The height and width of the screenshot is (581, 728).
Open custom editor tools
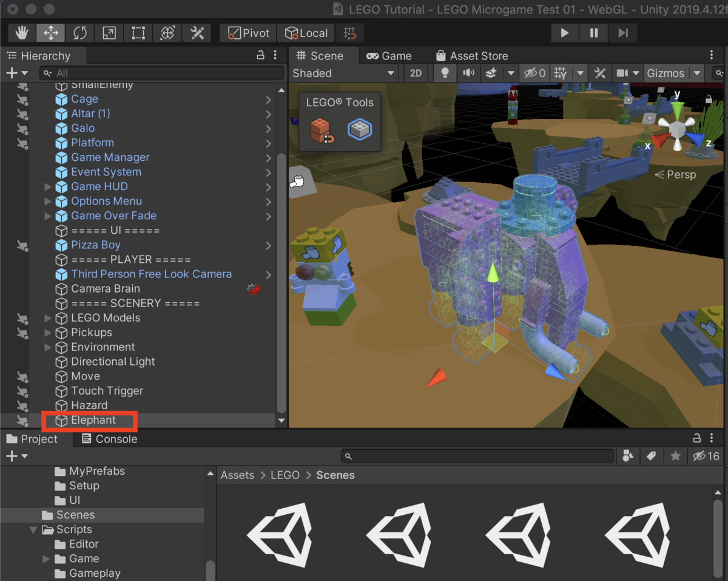point(197,33)
